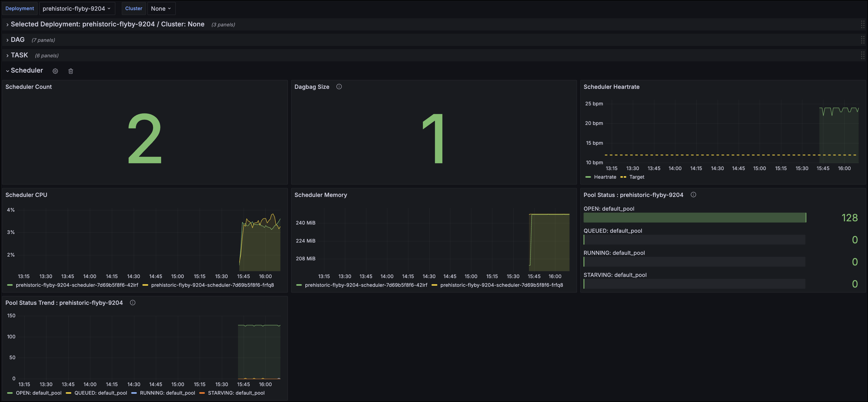Image resolution: width=868 pixels, height=402 pixels.
Task: Click the info icon on Pool Status panel
Action: (694, 195)
